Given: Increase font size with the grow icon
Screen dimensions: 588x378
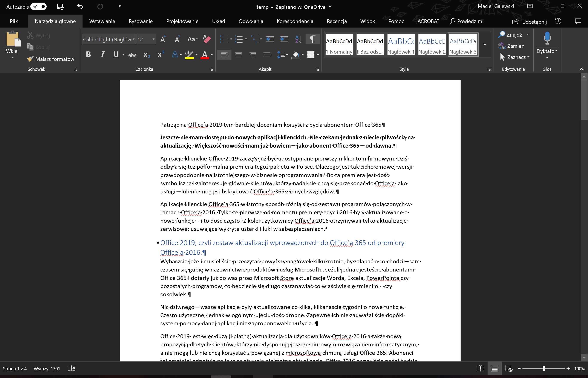Looking at the screenshot, I should (x=163, y=39).
